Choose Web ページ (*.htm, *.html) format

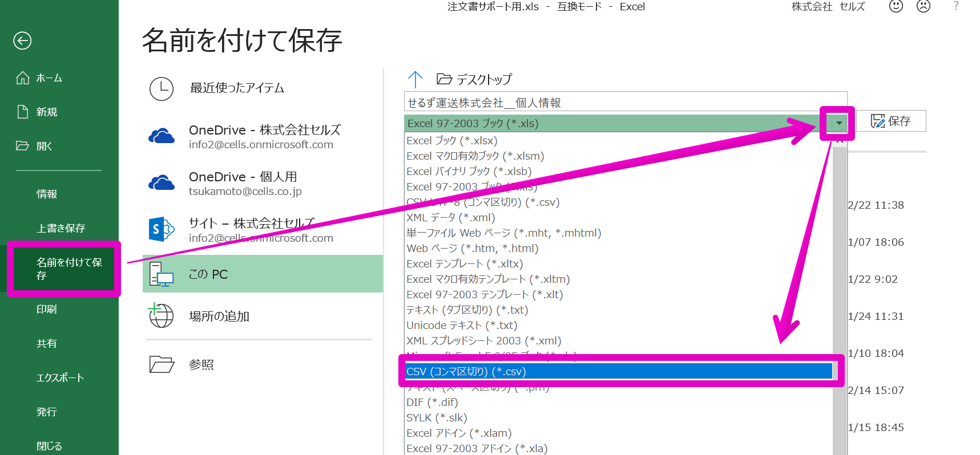(x=473, y=248)
